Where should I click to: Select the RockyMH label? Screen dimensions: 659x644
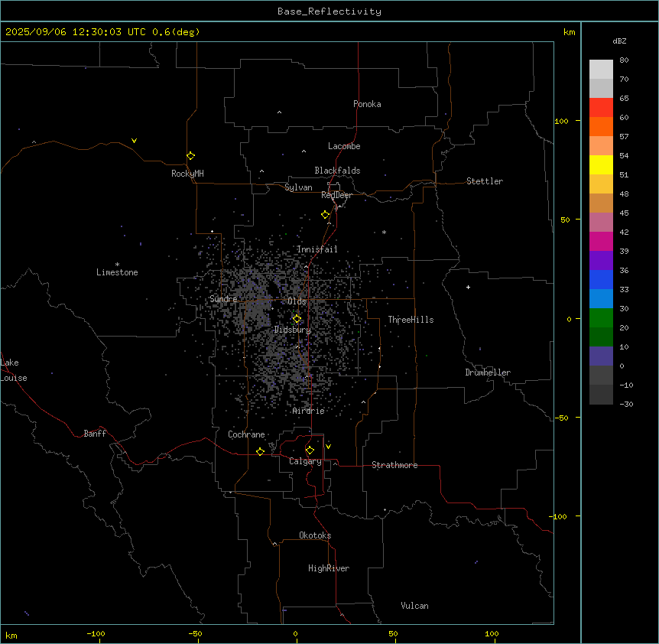coord(187,174)
